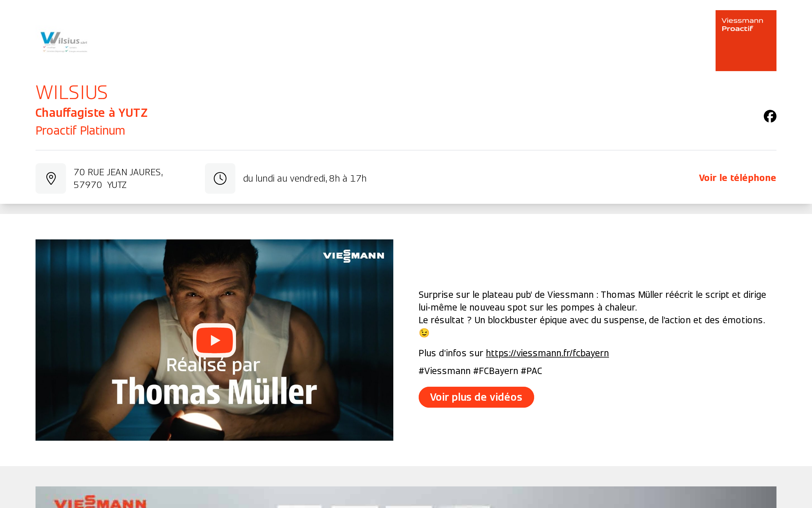Screen dimensions: 812x508
Task: Visit the Facebook page icon
Action: (x=770, y=116)
